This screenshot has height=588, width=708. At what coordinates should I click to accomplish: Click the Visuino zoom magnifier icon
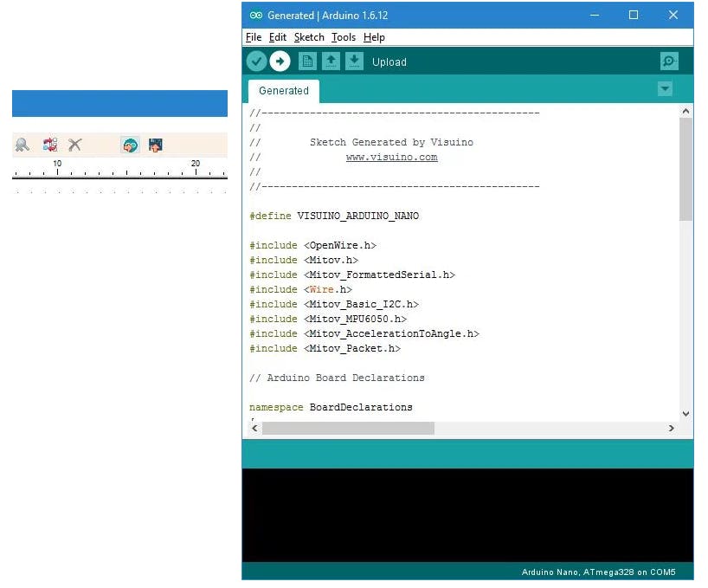(23, 145)
